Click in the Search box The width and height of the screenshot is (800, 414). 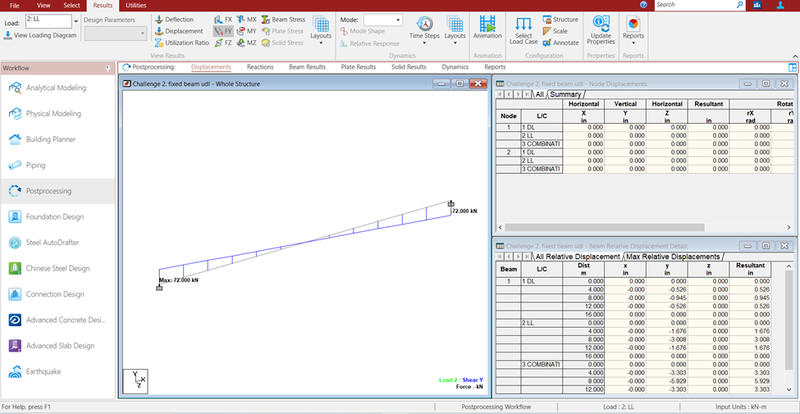pyautogui.click(x=695, y=5)
